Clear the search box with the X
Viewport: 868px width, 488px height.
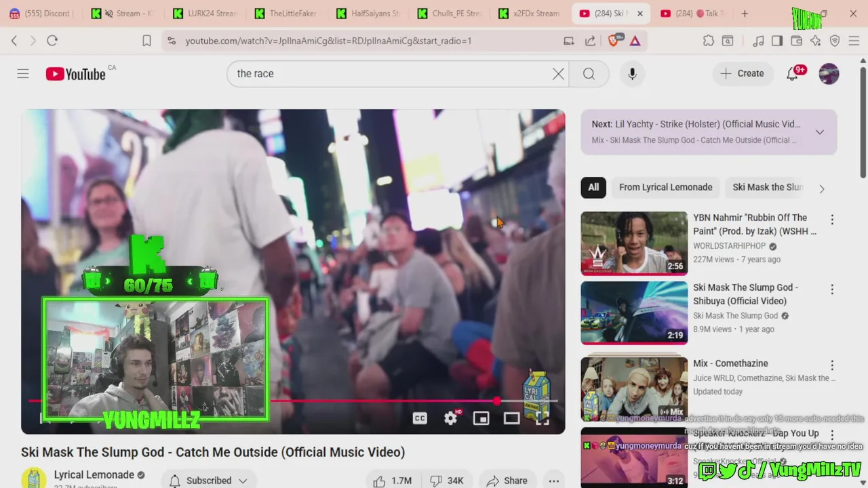pyautogui.click(x=558, y=73)
